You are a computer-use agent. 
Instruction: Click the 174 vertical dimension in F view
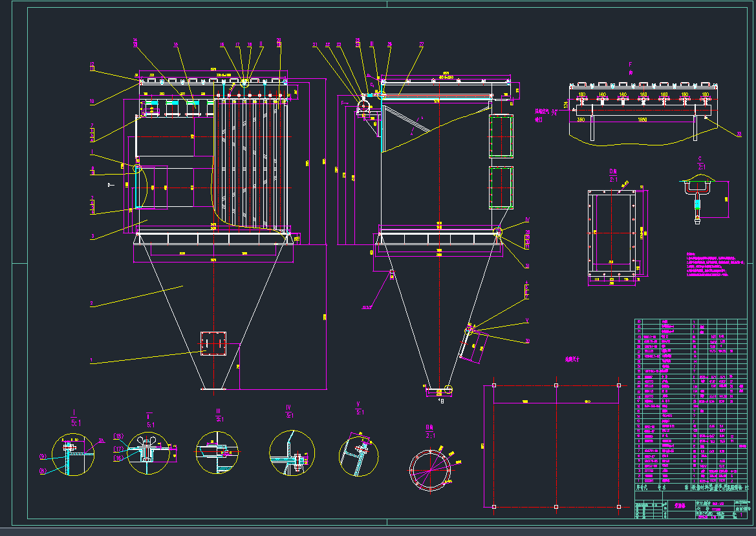(x=566, y=105)
